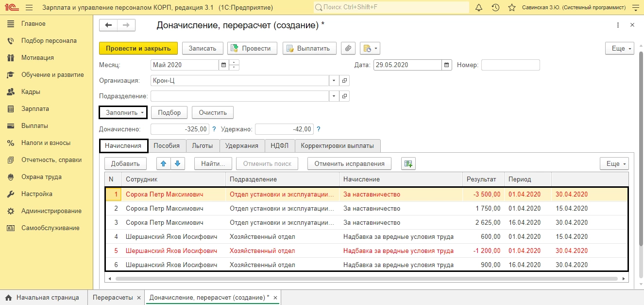Select the Начисления tab
The height and width of the screenshot is (305, 644).
123,145
